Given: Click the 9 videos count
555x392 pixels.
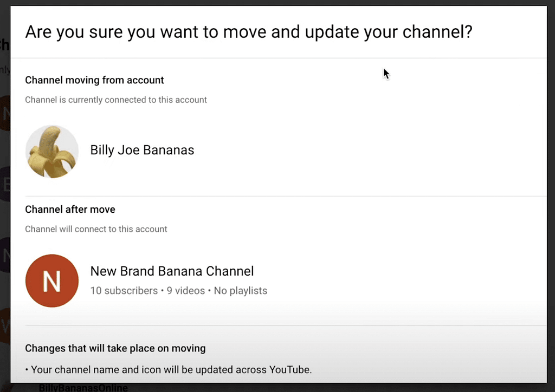Looking at the screenshot, I should point(186,291).
